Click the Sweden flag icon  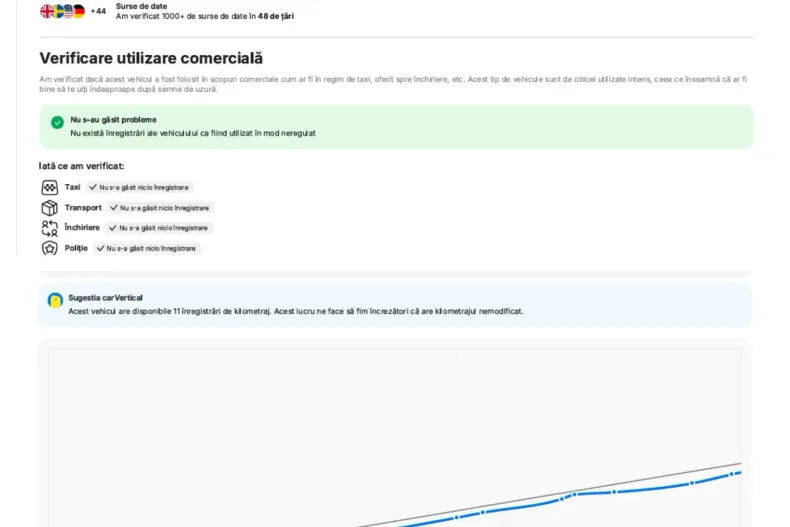57,11
